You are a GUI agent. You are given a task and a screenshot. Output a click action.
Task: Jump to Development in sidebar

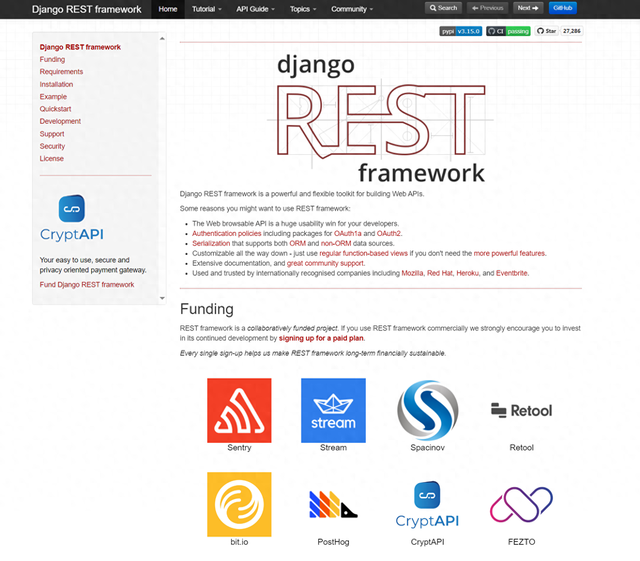(60, 121)
